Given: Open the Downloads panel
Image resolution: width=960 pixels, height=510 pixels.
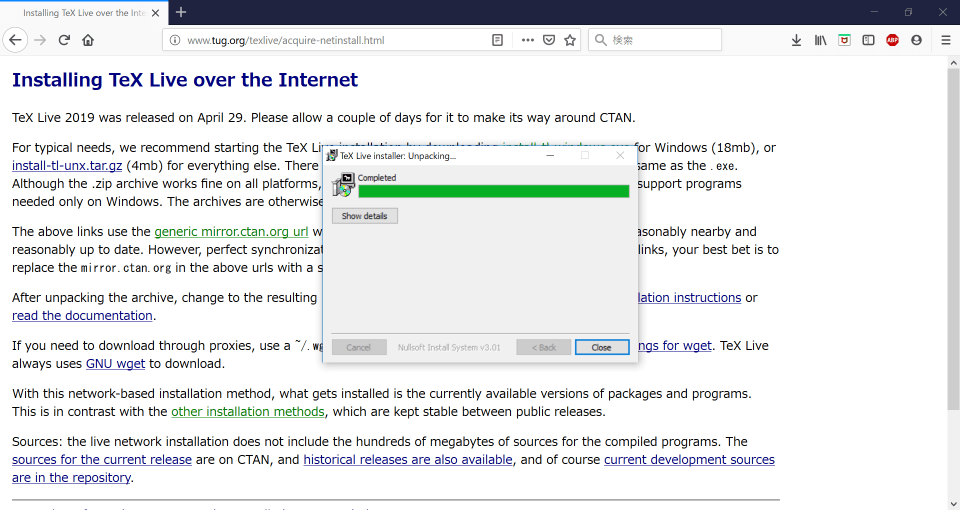Looking at the screenshot, I should (796, 40).
